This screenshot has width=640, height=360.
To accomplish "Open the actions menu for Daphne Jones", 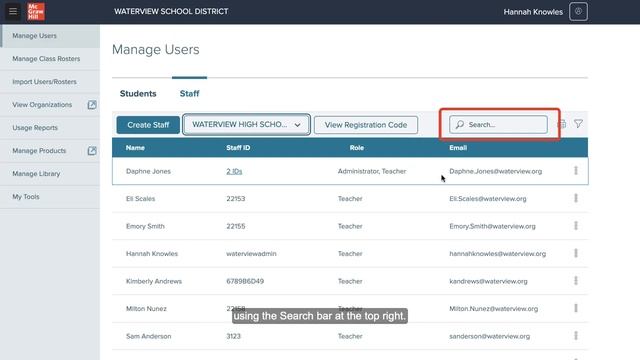I will pos(576,171).
